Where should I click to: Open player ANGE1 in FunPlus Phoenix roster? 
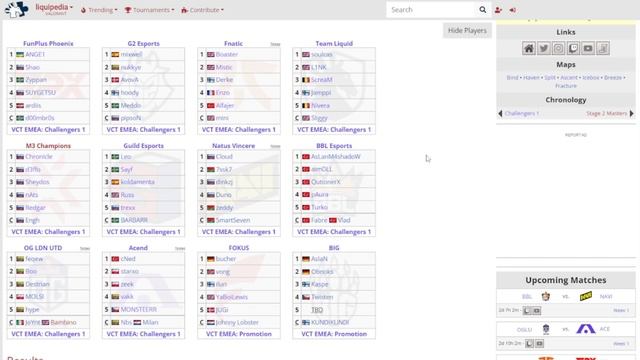35,54
